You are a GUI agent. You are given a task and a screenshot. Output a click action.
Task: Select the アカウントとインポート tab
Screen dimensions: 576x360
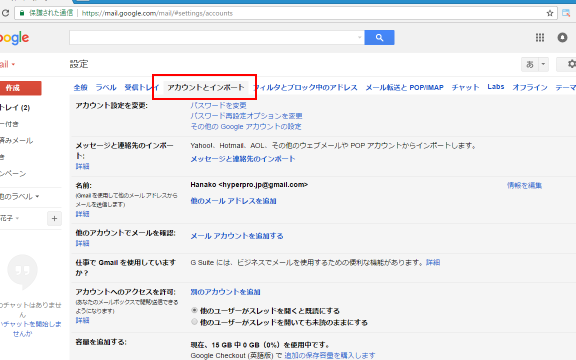click(x=206, y=87)
